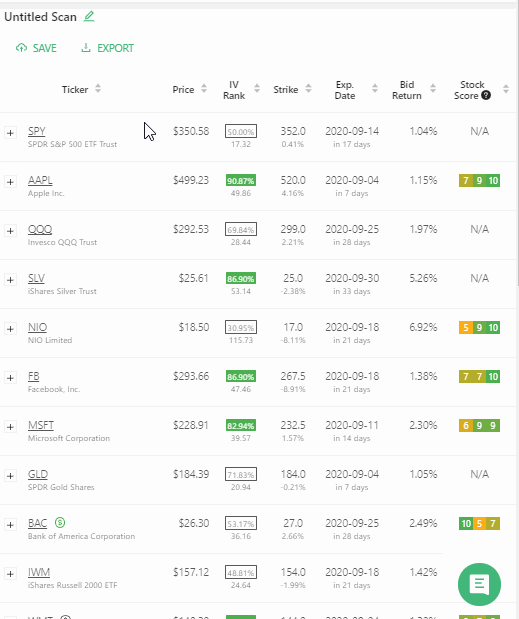Click SLV bid return 5.26%
Viewport: 519px width, 619px height.
pos(423,278)
